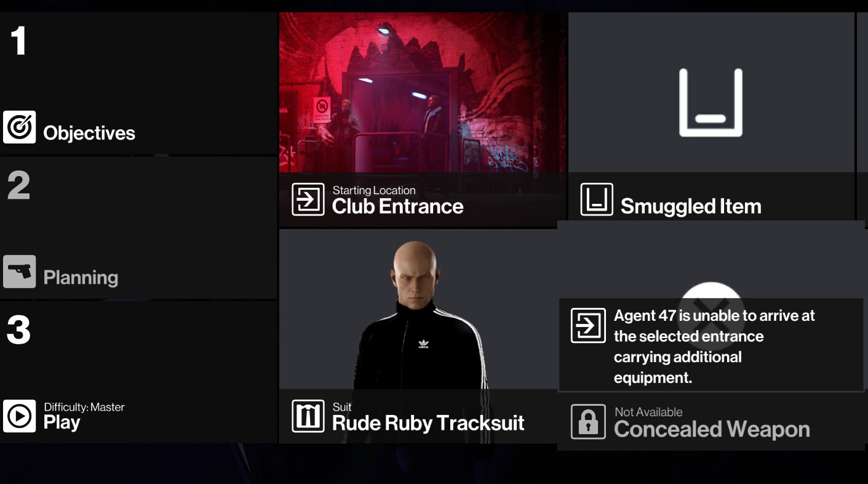Click the Play circle icon
Viewport: 868px width, 484px height.
[19, 416]
